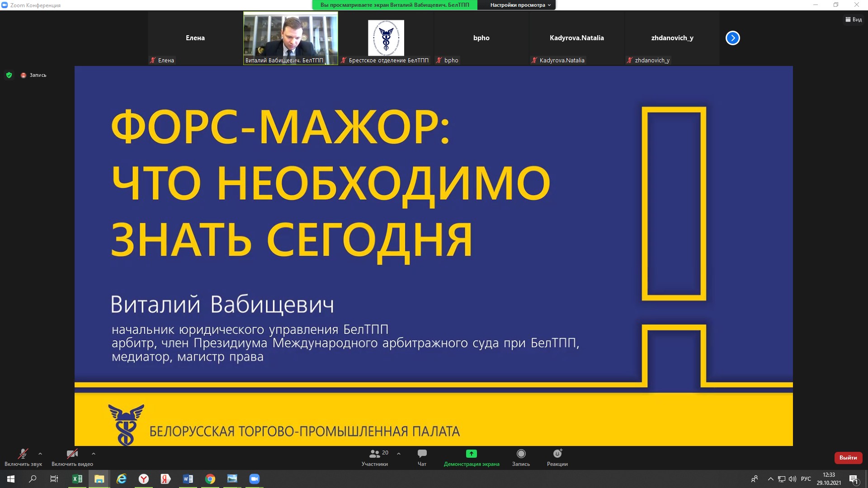This screenshot has height=488, width=868.
Task: Open Yandex Browser from taskbar
Action: 143,479
